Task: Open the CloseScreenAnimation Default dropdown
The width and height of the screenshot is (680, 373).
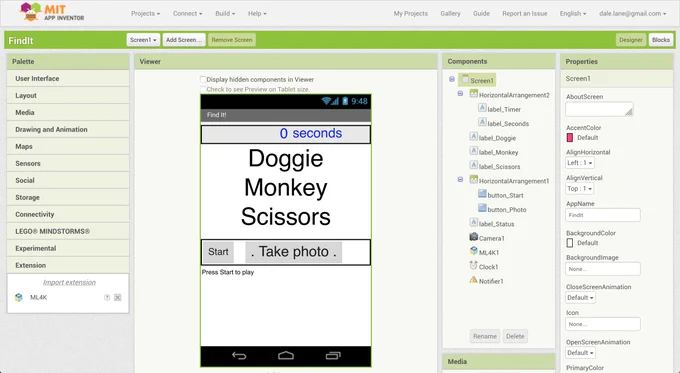Action: point(580,298)
